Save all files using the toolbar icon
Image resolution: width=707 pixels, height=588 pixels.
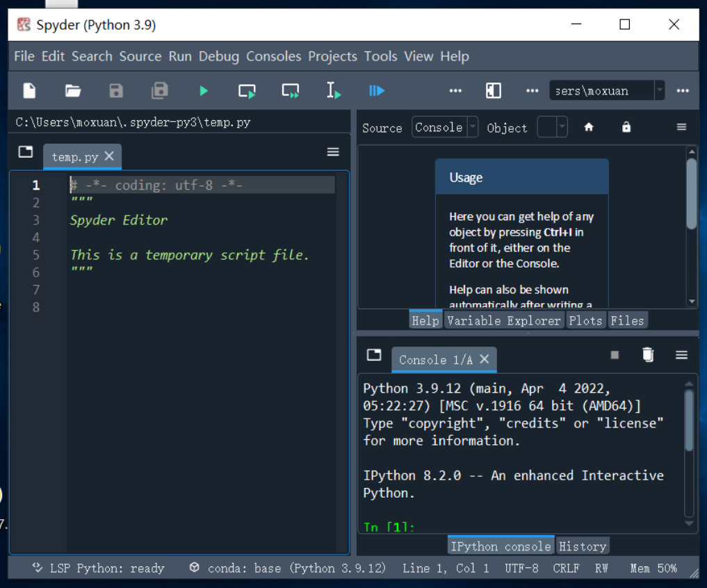click(x=160, y=91)
